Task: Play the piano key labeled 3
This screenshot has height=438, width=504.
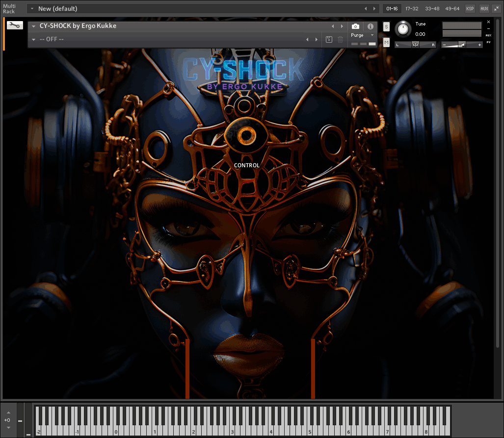Action: click(233, 431)
